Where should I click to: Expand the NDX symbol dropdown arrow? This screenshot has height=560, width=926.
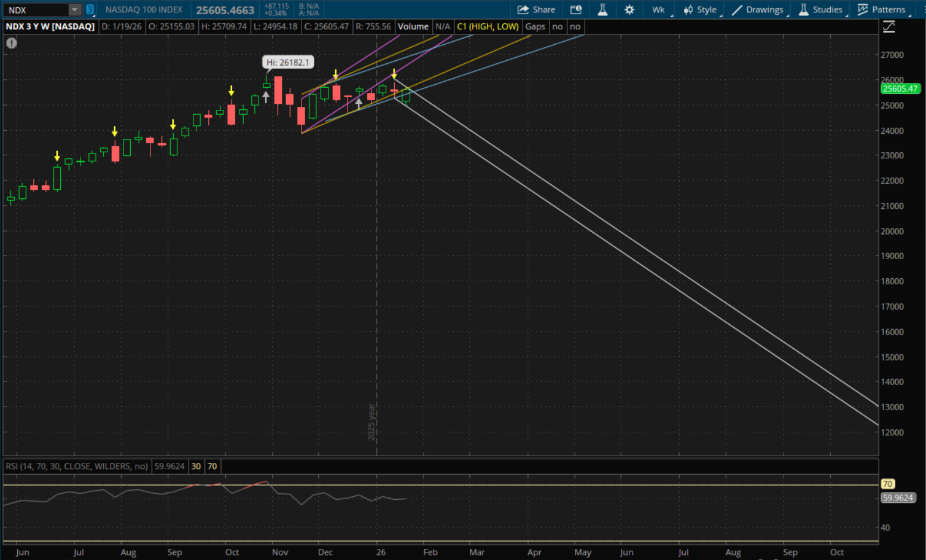[x=74, y=10]
